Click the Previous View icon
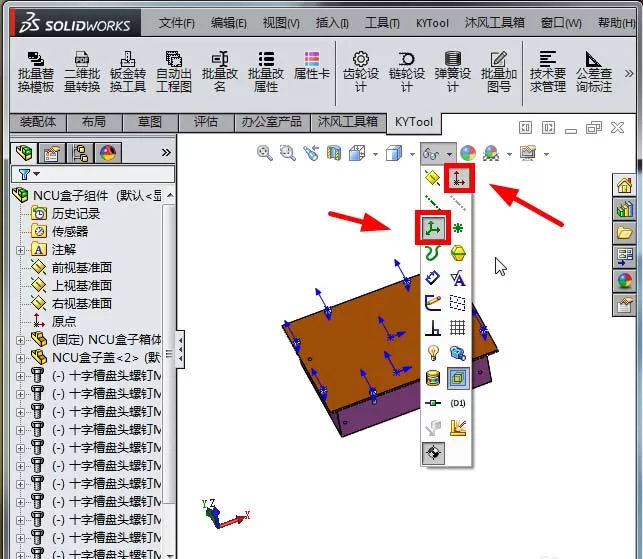643x559 pixels. (311, 153)
